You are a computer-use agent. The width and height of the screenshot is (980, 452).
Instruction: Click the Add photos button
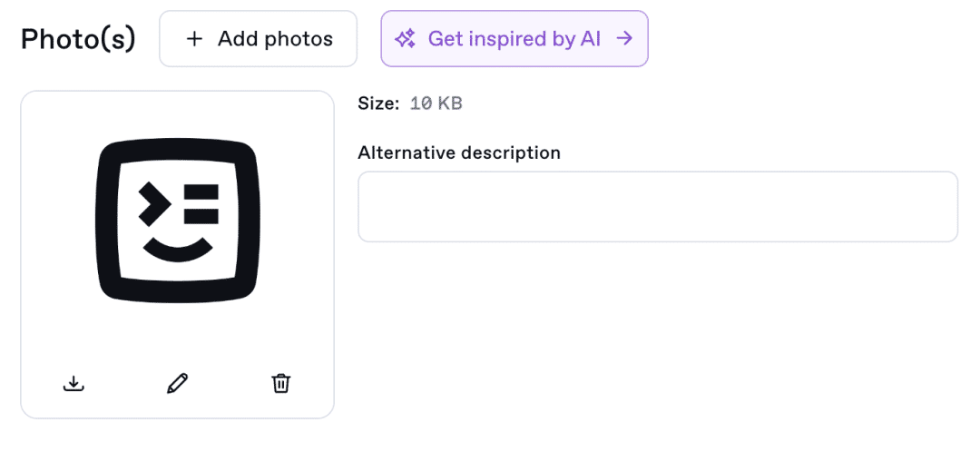click(258, 39)
